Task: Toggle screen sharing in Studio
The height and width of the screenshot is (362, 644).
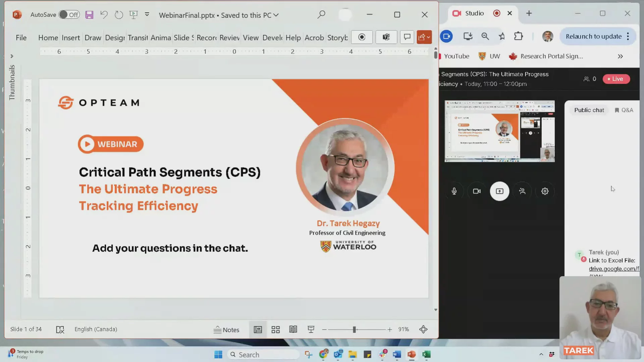Action: [x=499, y=191]
